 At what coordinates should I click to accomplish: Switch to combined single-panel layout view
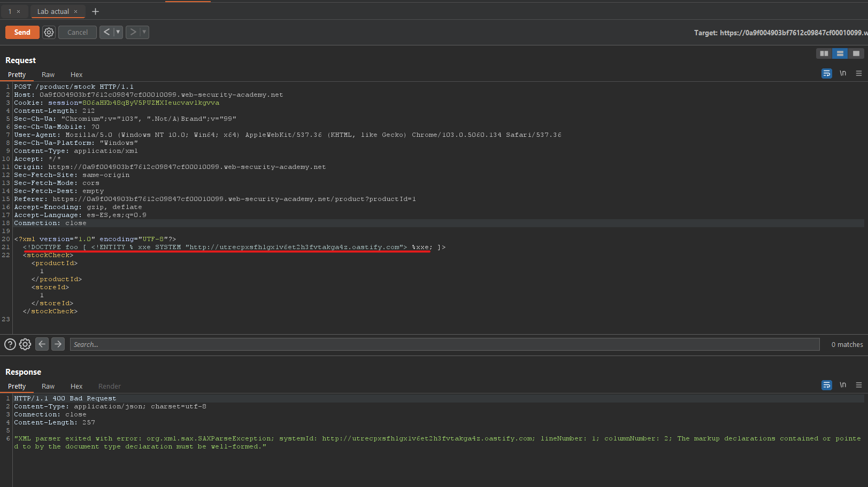tap(856, 53)
